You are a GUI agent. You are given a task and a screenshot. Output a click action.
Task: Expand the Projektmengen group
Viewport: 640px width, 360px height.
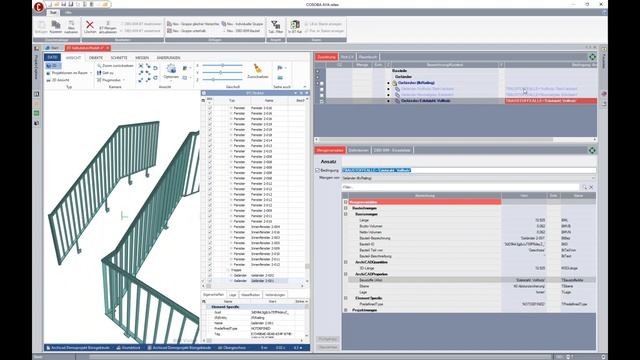pyautogui.click(x=346, y=310)
